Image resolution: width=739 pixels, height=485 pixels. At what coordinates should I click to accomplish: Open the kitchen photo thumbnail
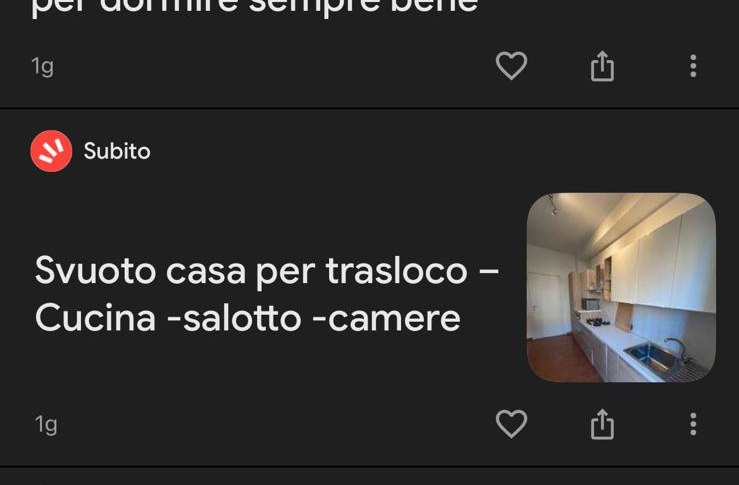pyautogui.click(x=621, y=288)
